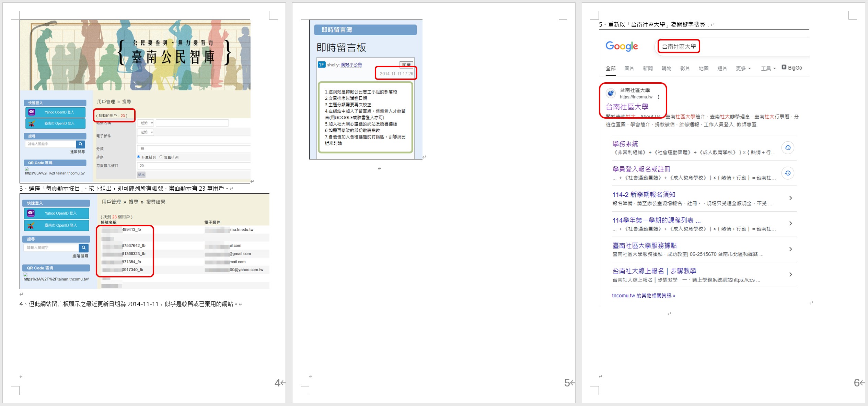The width and height of the screenshot is (868, 406).
Task: Expand the 114-2 新學期報名須知 chevron
Action: (790, 198)
